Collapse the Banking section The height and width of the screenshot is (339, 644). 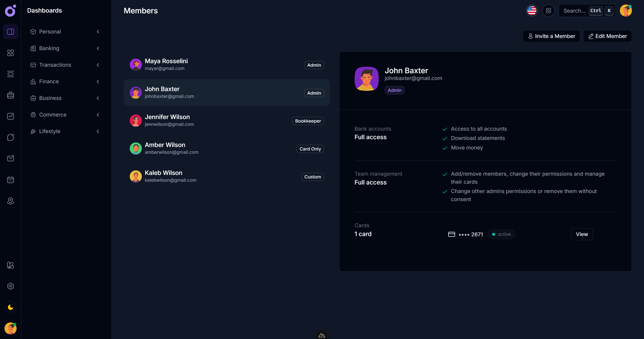click(x=98, y=48)
